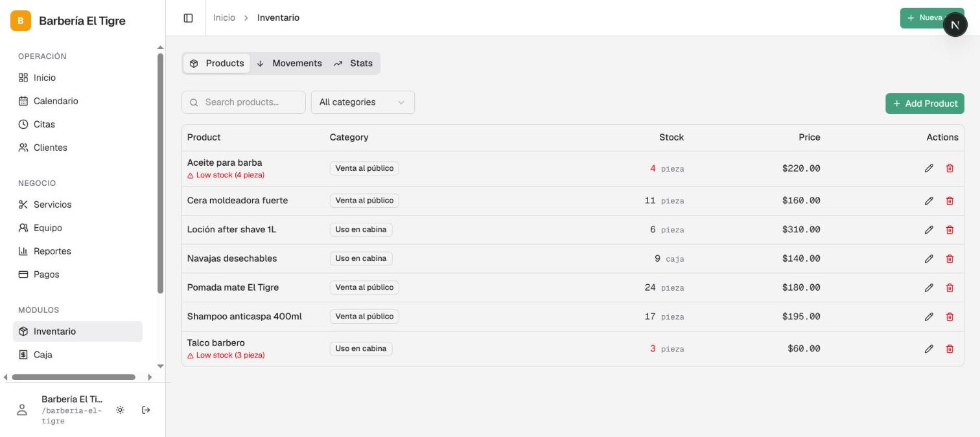Toggle the sidebar panel icon
Screen dimensions: 980x437
coord(188,18)
